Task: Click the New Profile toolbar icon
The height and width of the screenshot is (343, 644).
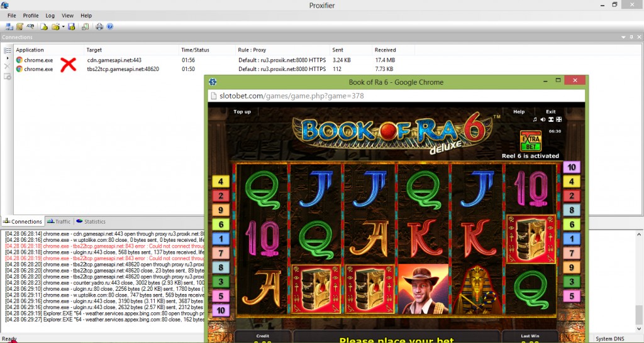Action: [44, 26]
